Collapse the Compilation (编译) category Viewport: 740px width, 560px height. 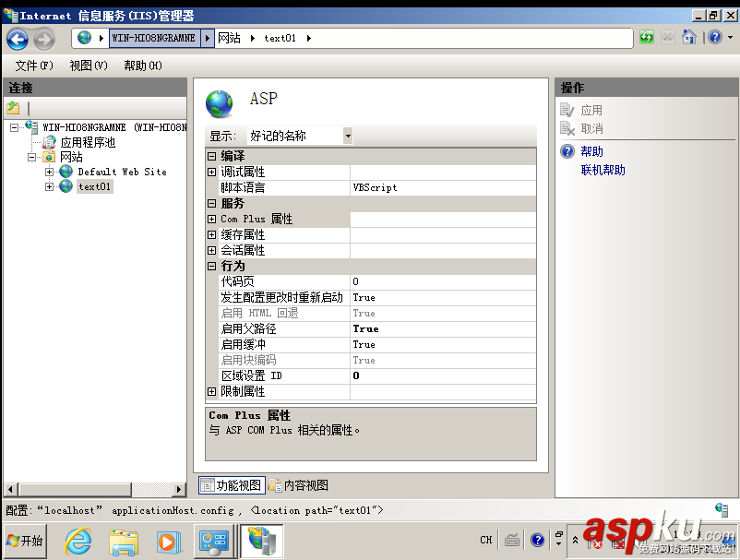click(212, 156)
